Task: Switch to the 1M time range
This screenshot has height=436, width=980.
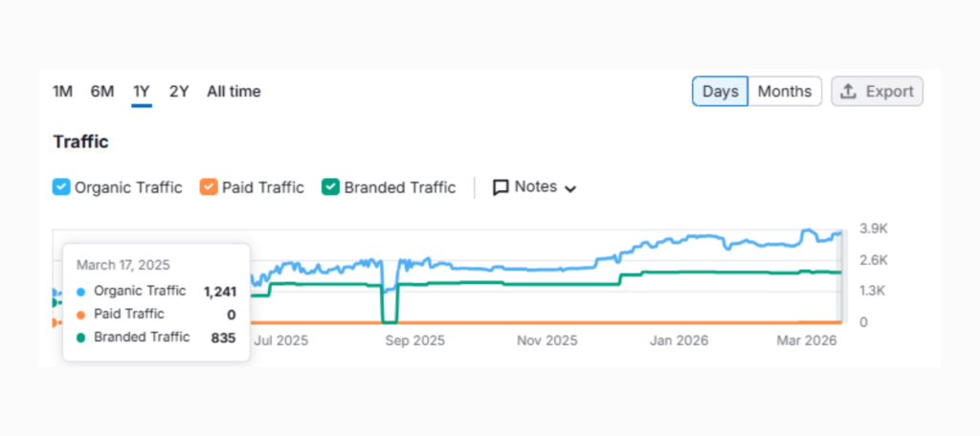Action: (x=62, y=92)
